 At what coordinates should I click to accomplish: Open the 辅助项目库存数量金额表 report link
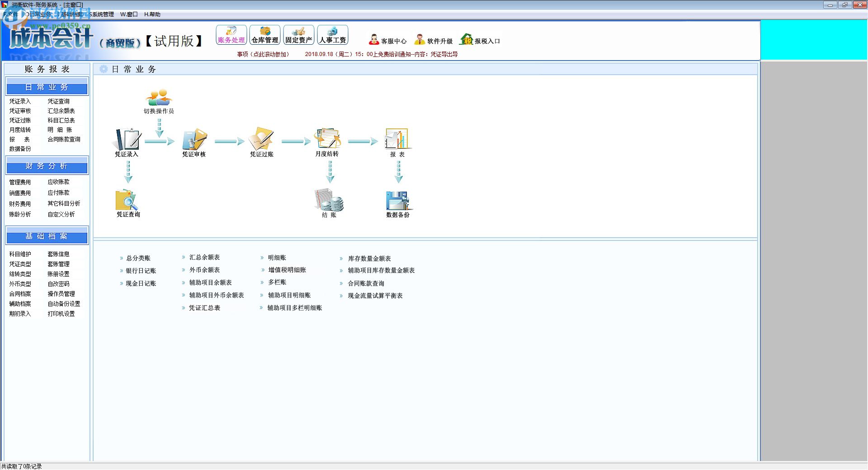[381, 270]
